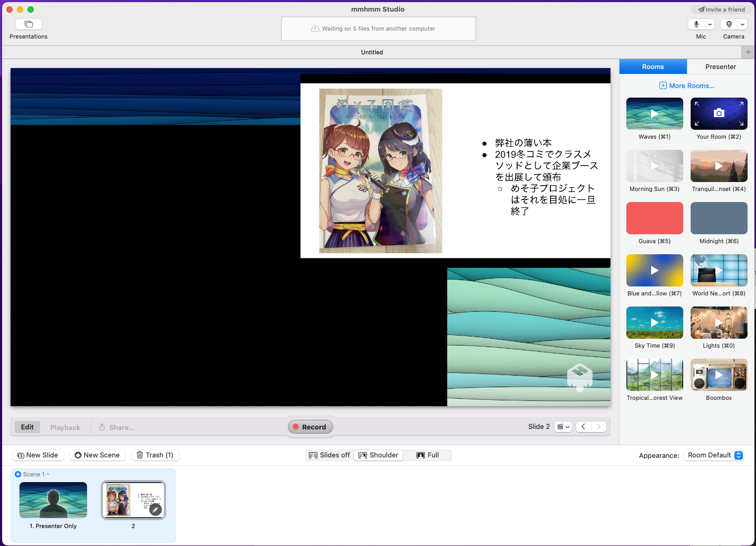Viewport: 756px width, 546px height.
Task: Expand the Scene 1 menu arrow
Action: click(48, 474)
